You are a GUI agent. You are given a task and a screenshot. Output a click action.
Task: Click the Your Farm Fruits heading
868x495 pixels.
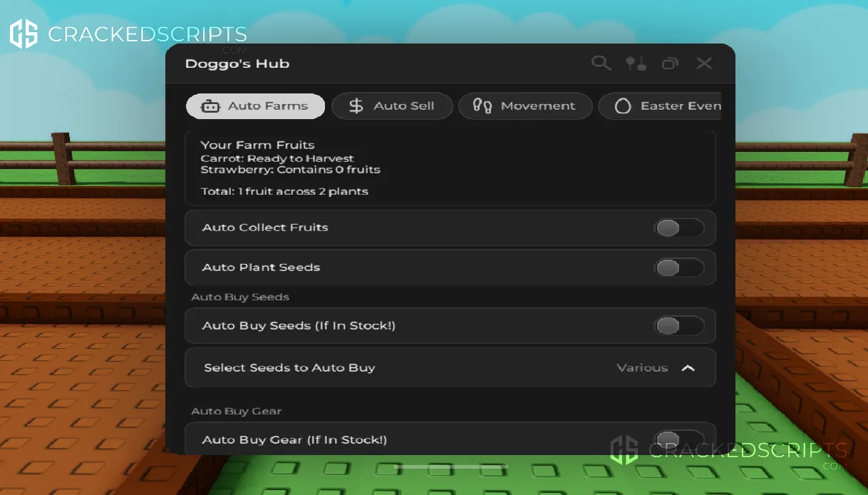click(x=257, y=145)
